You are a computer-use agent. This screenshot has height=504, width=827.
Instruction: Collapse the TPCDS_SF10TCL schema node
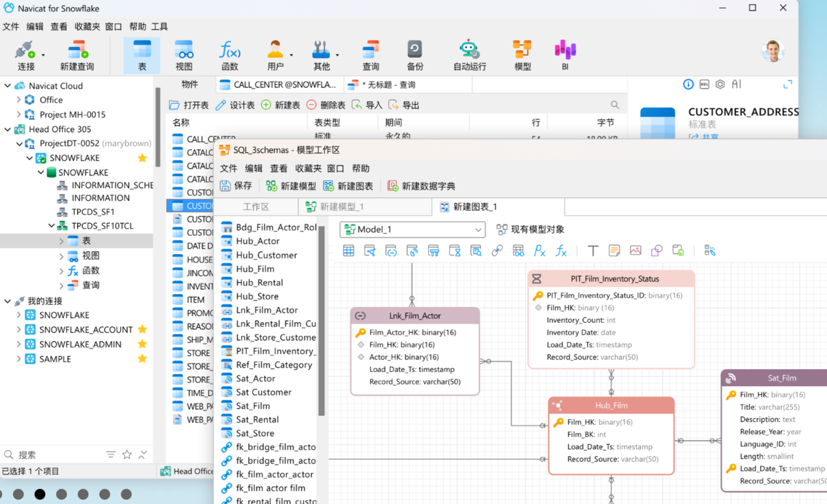[x=51, y=226]
